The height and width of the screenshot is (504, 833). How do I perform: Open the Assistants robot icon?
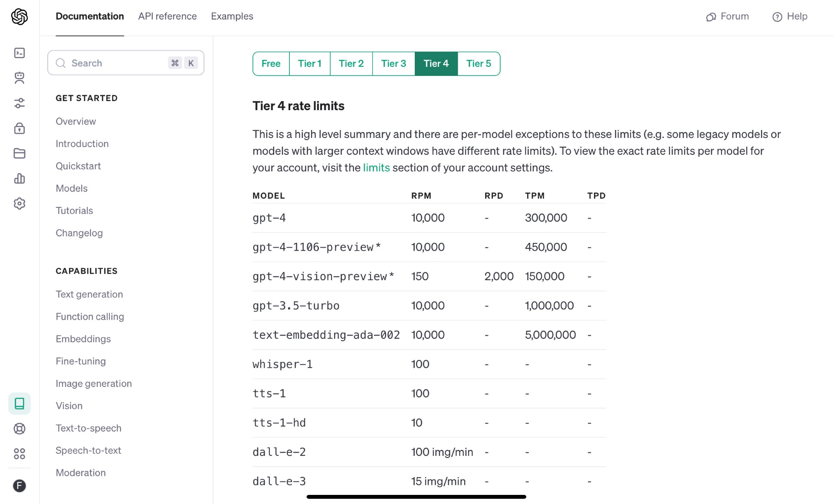[x=20, y=78]
